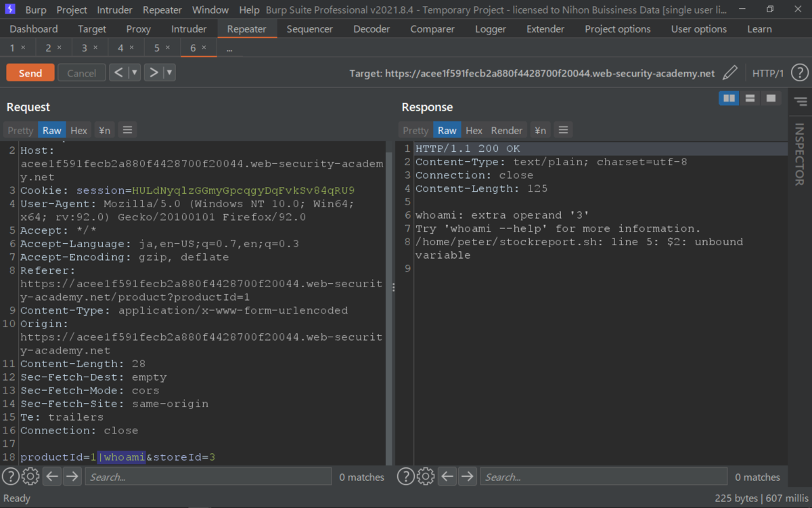Switch Response view to Raw
Screen dimensions: 812x508
[447, 130]
